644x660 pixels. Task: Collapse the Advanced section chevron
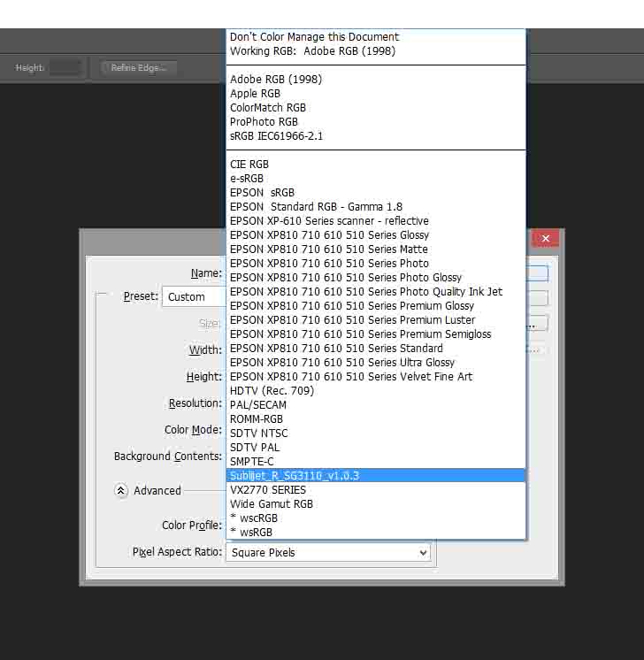(x=121, y=490)
